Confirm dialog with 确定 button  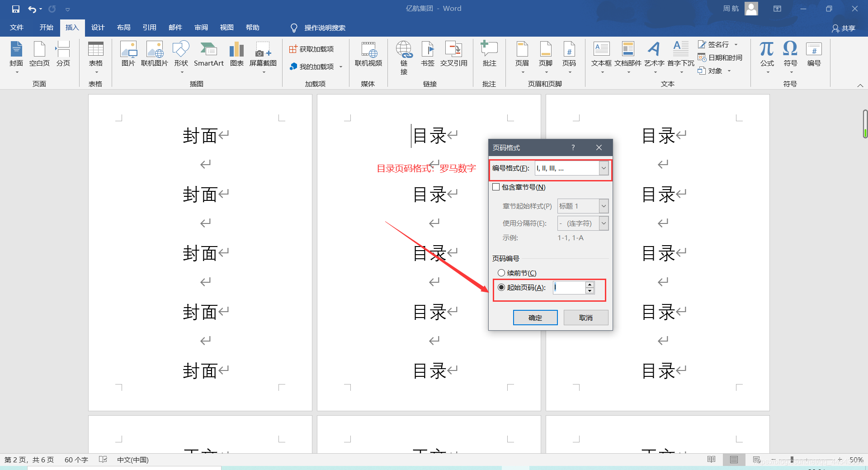click(x=535, y=318)
